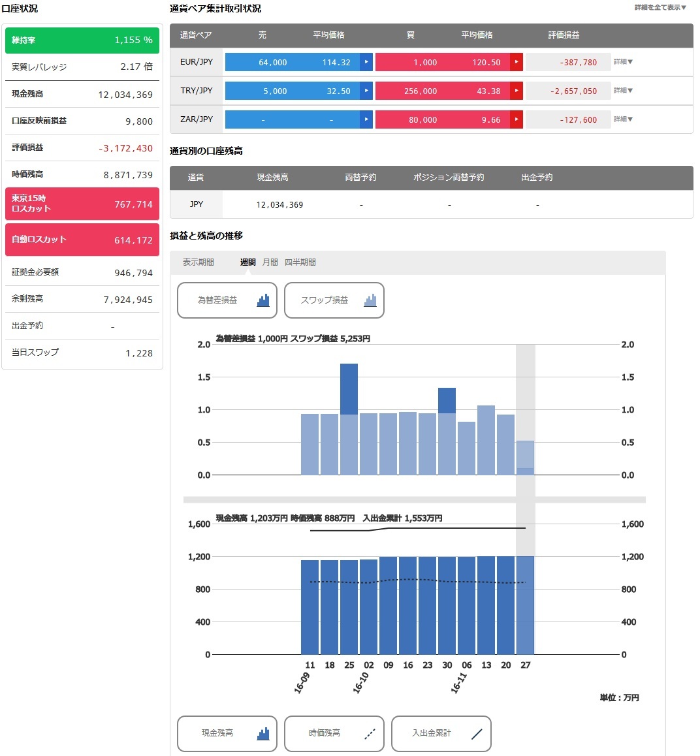Expand 詳細 for TRY/JPY row

coord(623,90)
